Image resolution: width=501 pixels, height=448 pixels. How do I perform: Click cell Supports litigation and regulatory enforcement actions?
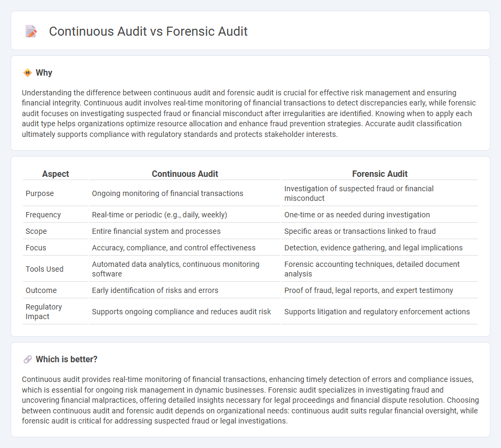coord(379,312)
